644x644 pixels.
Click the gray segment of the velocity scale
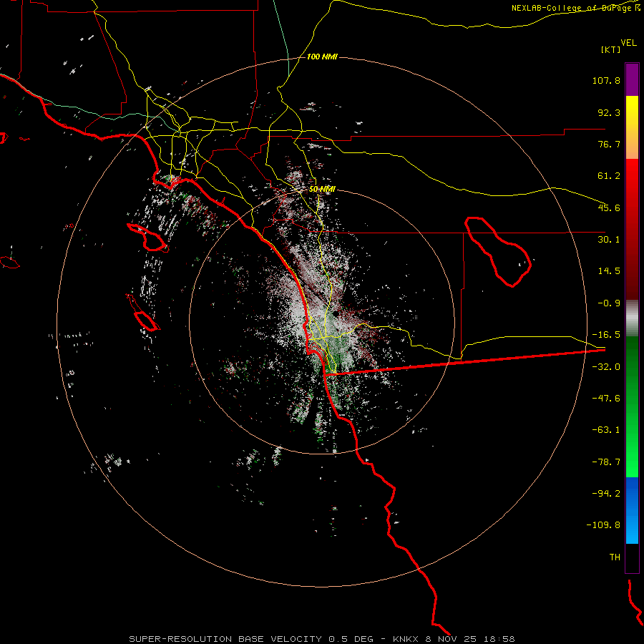pyautogui.click(x=632, y=318)
